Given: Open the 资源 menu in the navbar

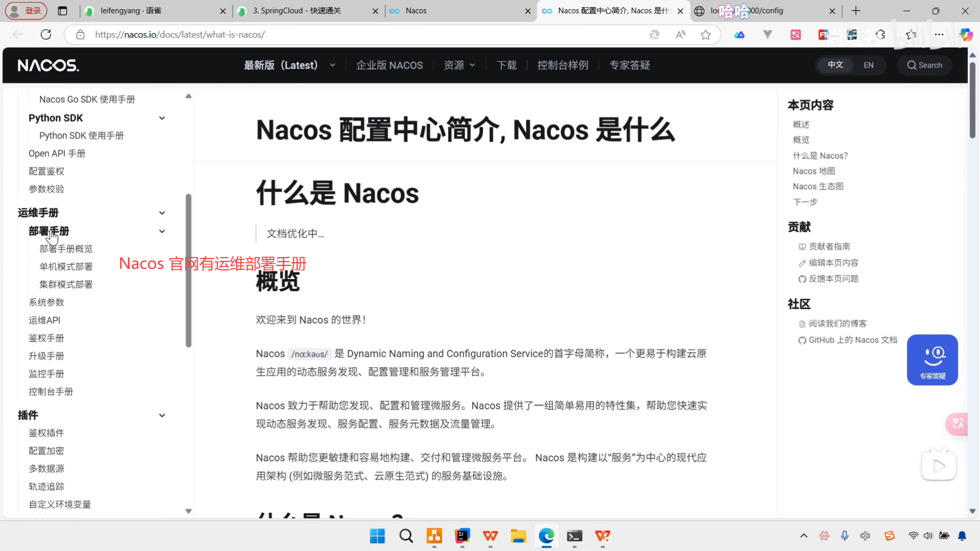Looking at the screenshot, I should click(x=459, y=65).
